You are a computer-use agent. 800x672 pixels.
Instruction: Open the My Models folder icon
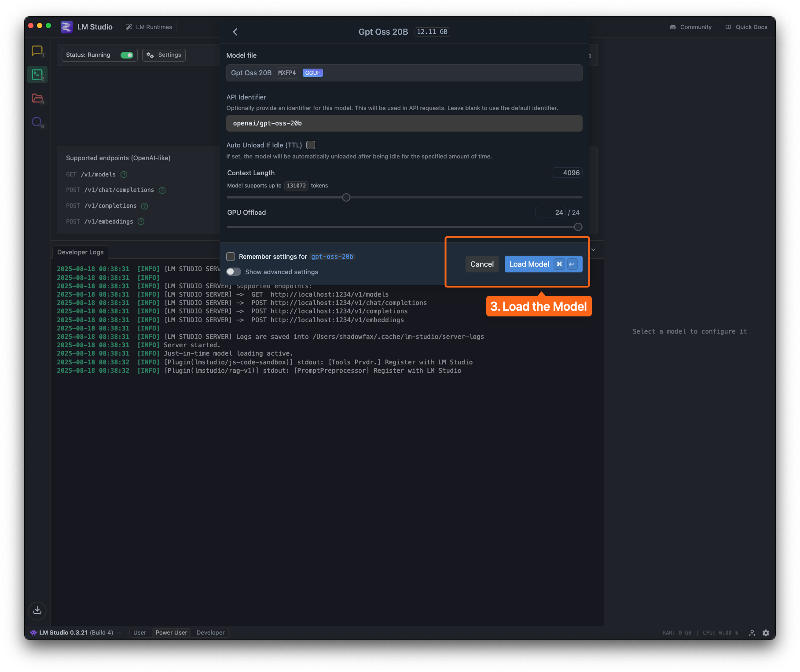coord(37,98)
